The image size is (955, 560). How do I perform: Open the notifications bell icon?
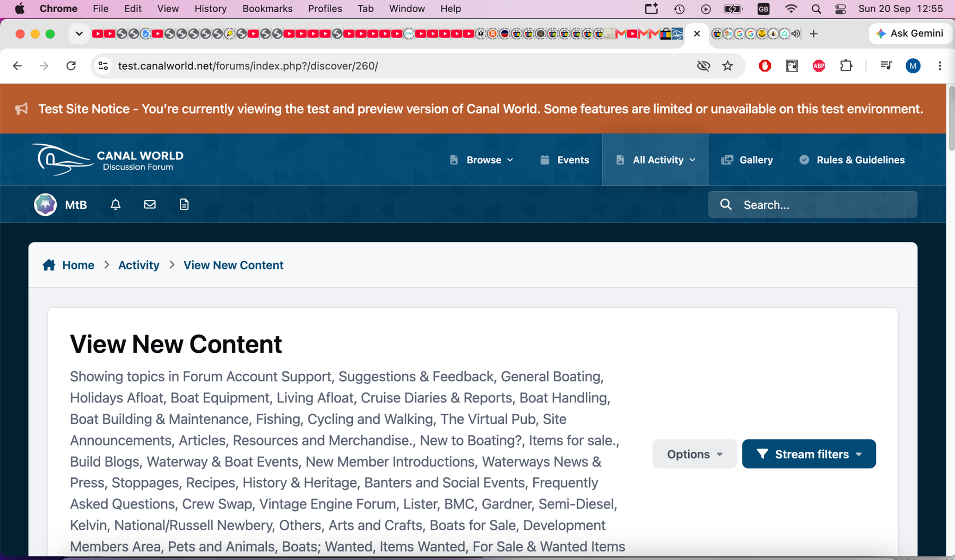(x=115, y=205)
